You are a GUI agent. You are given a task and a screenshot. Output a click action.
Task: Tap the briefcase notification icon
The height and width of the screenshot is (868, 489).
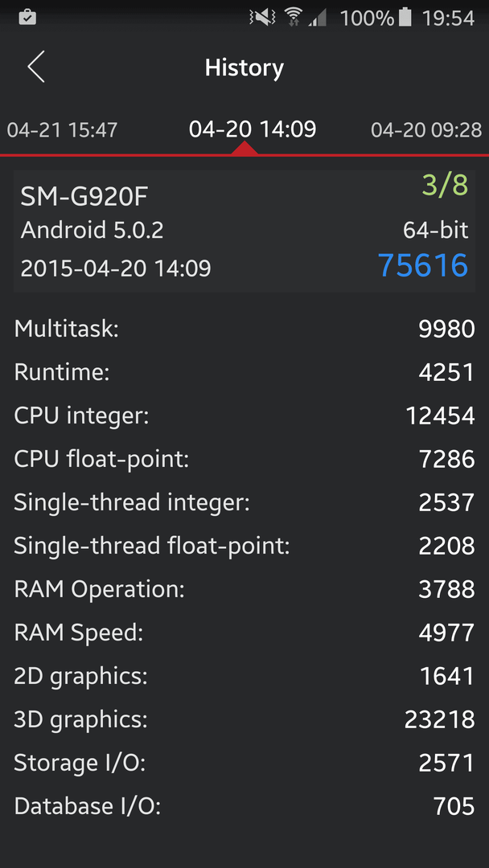point(27,18)
